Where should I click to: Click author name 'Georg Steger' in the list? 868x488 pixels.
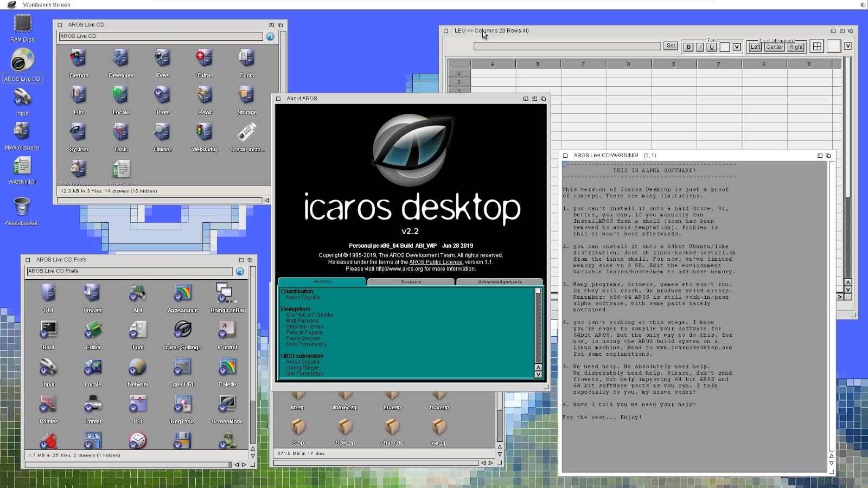[x=303, y=368]
